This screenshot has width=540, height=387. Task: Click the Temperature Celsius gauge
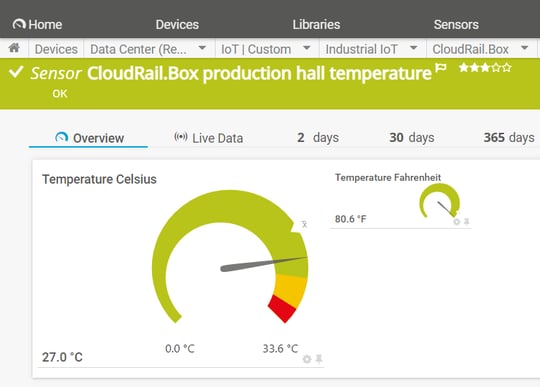(x=230, y=257)
